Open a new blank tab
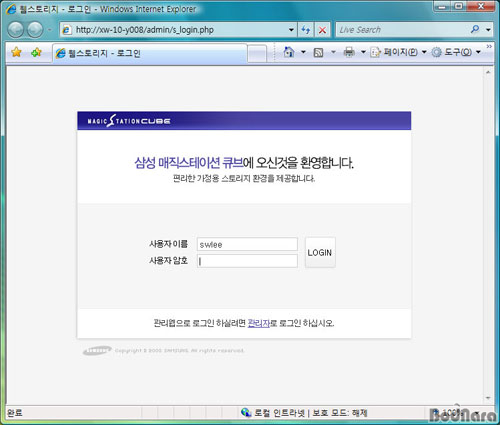Image resolution: width=500 pixels, height=425 pixels. point(257,54)
